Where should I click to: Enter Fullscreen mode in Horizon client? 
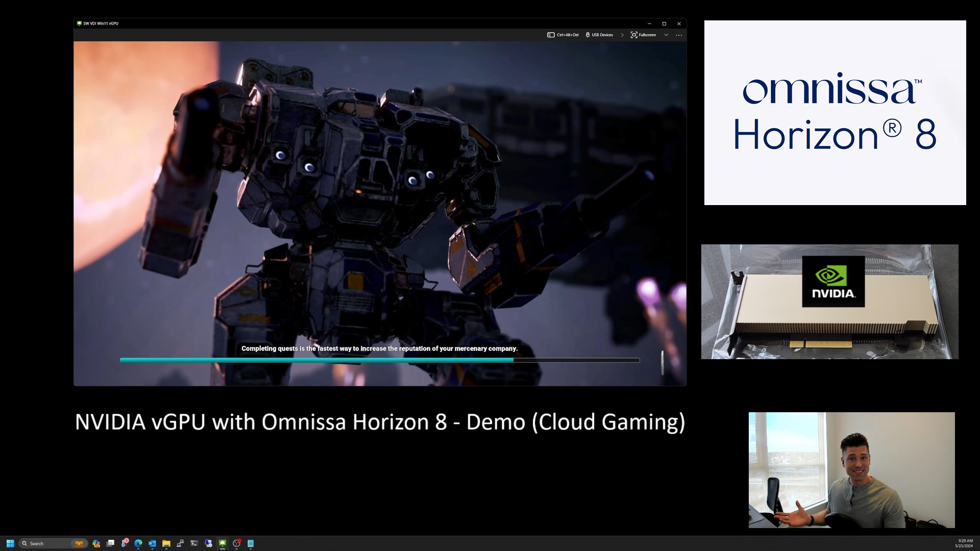point(644,35)
